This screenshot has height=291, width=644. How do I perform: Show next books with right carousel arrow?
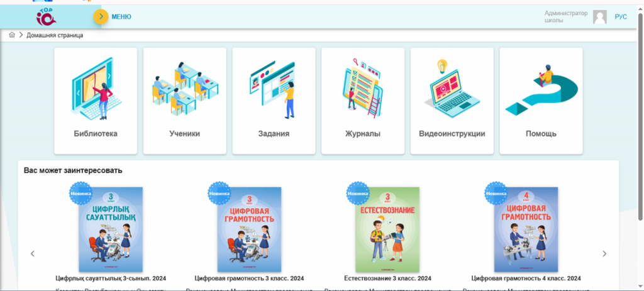coord(604,254)
